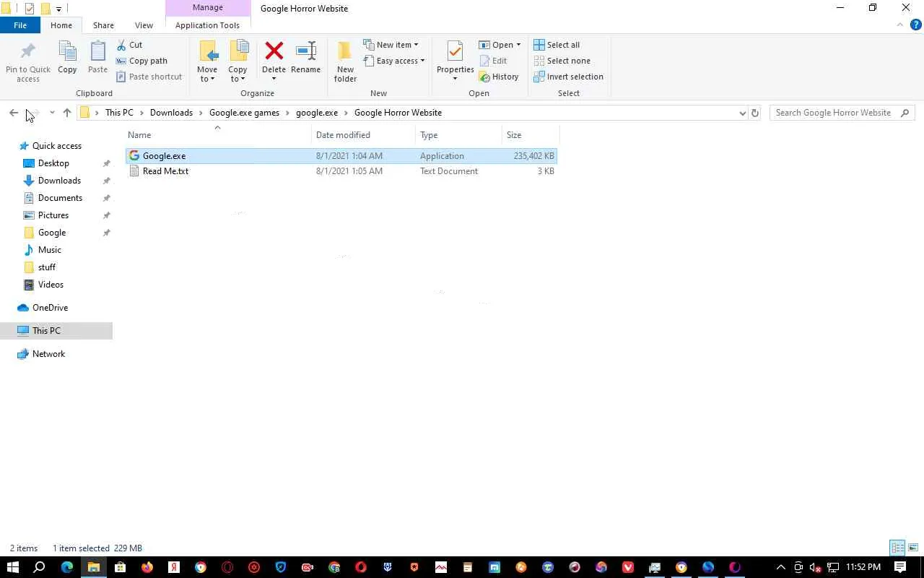Open the Copy to dropdown

[x=237, y=61]
